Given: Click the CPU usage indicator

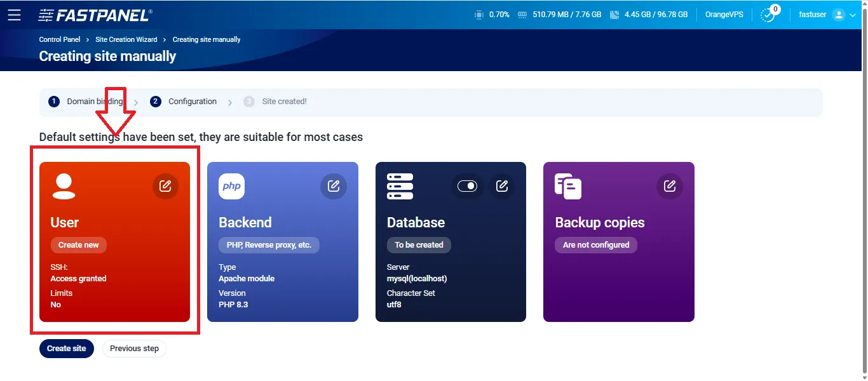Looking at the screenshot, I should (x=492, y=15).
